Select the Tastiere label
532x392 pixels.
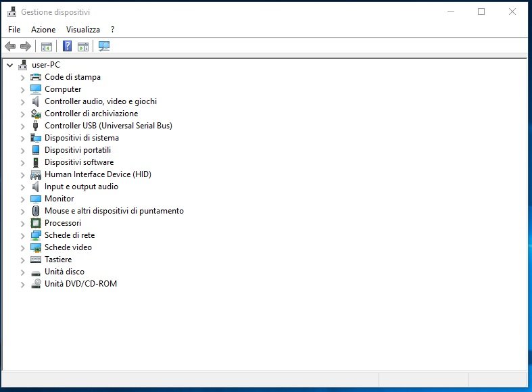[58, 260]
